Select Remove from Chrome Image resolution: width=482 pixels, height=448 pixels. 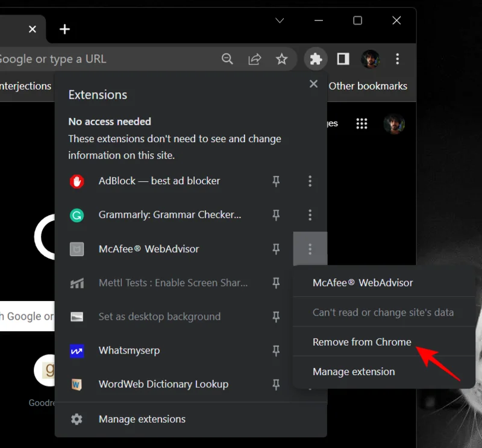361,341
